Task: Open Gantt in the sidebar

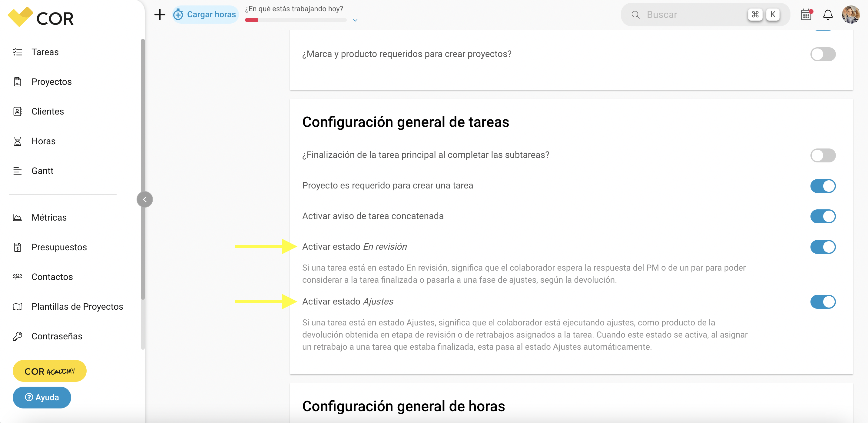Action: click(x=42, y=171)
